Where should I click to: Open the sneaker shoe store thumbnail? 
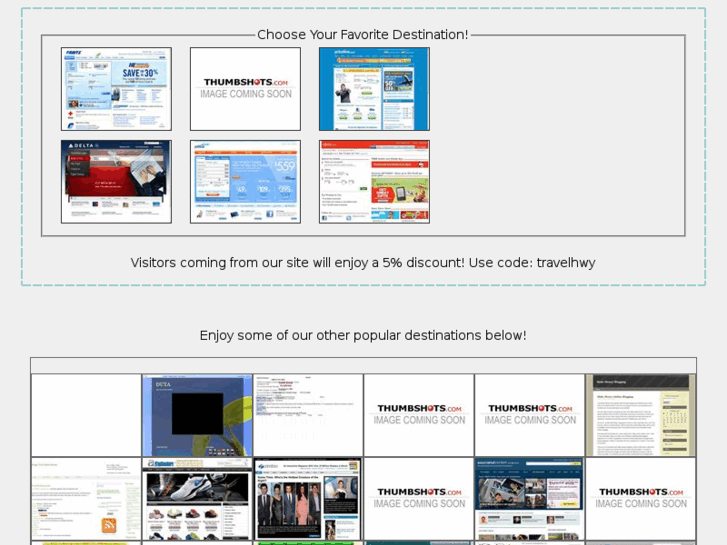click(x=198, y=499)
